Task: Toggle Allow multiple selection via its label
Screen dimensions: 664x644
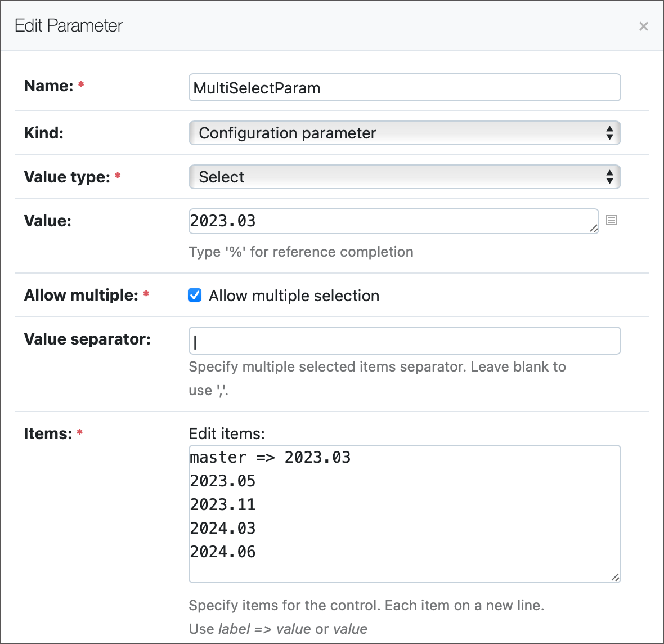Action: click(293, 295)
